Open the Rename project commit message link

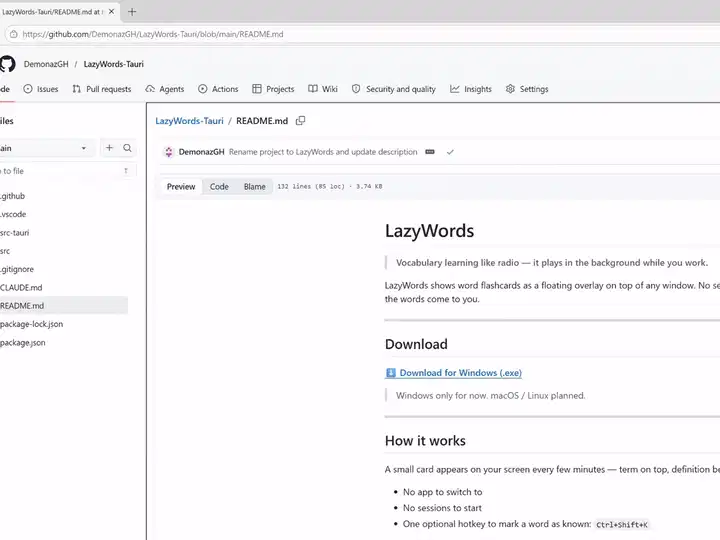(323, 152)
